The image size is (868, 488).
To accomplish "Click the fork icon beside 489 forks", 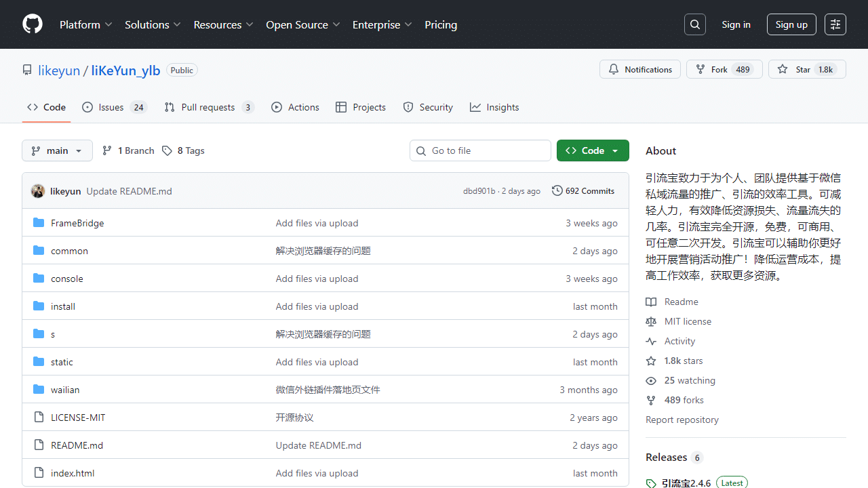I will click(x=651, y=400).
